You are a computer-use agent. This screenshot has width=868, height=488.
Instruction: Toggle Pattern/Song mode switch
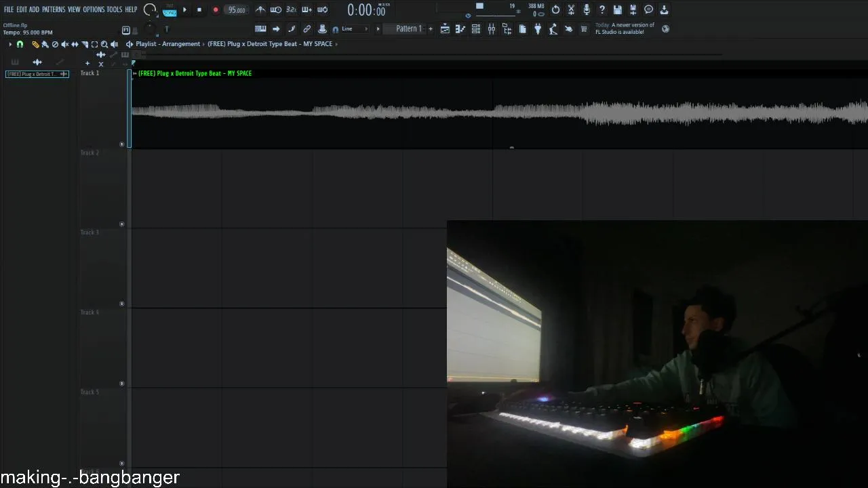coord(170,10)
